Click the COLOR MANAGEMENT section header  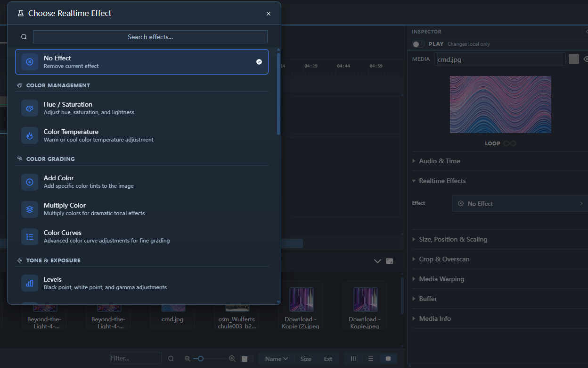coord(58,85)
